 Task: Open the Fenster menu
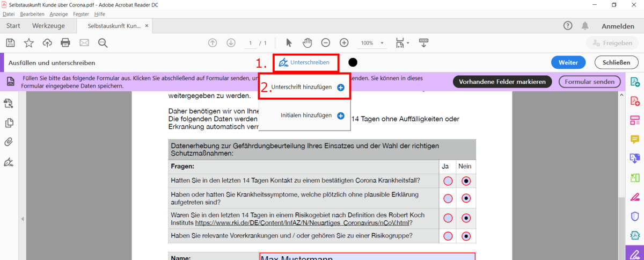point(81,14)
